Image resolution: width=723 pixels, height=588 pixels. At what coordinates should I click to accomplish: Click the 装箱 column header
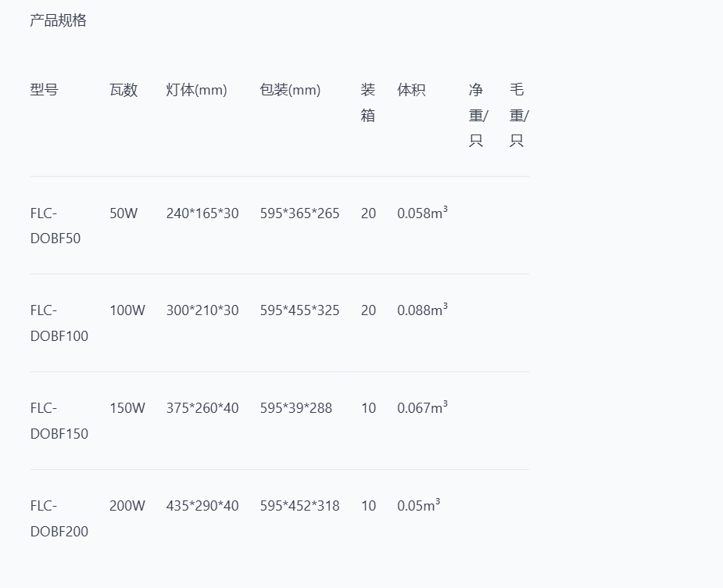pos(368,102)
